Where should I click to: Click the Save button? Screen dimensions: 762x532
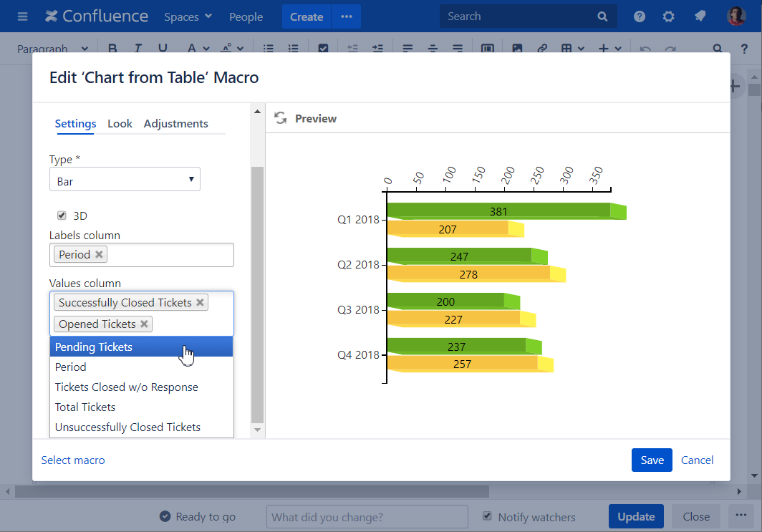click(x=651, y=460)
